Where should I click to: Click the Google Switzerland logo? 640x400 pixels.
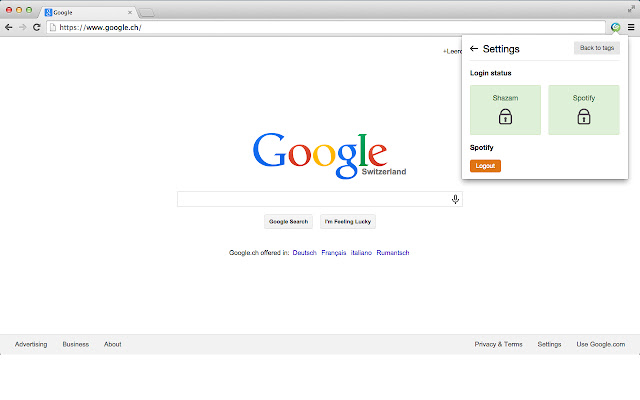329,155
